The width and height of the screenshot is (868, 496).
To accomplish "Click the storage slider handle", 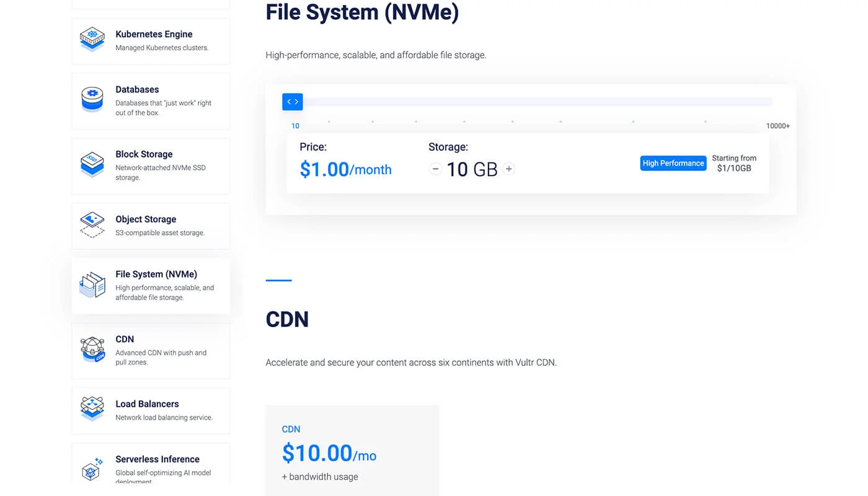I will click(x=293, y=102).
